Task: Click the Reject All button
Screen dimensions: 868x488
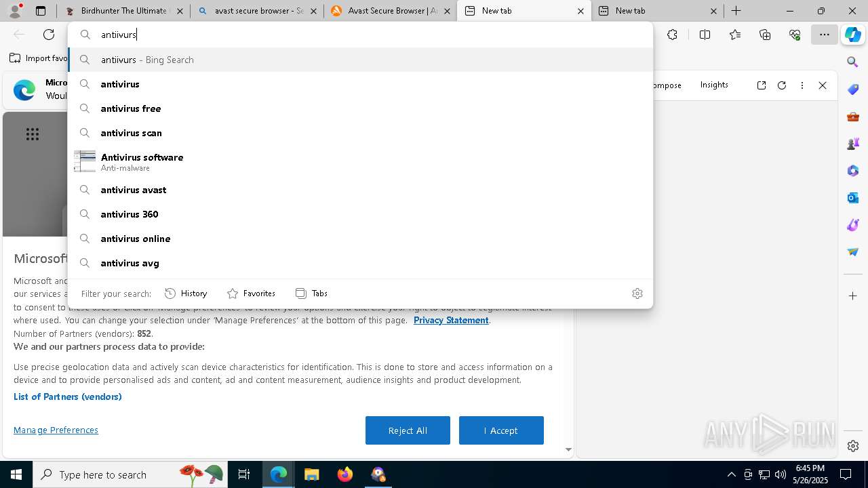Action: point(408,430)
